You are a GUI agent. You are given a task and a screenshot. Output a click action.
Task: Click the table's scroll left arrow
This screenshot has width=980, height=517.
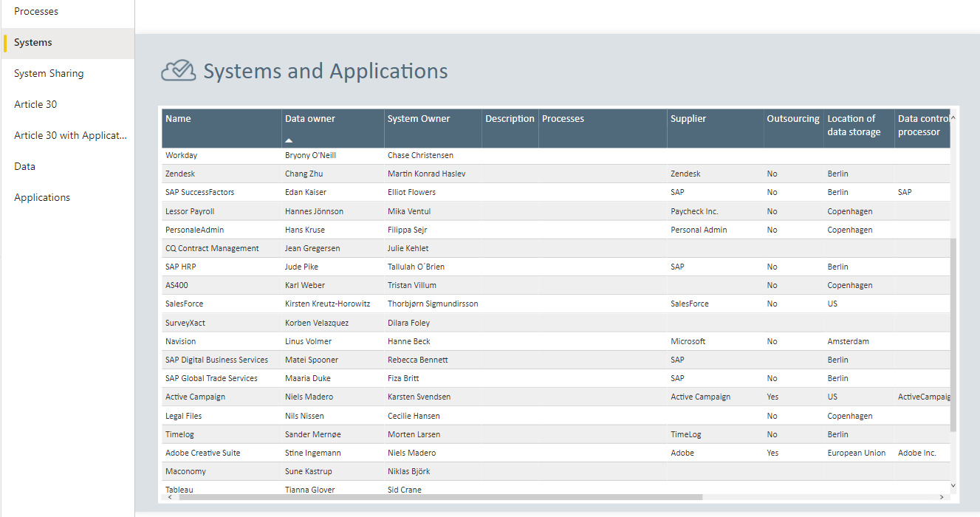pos(168,497)
